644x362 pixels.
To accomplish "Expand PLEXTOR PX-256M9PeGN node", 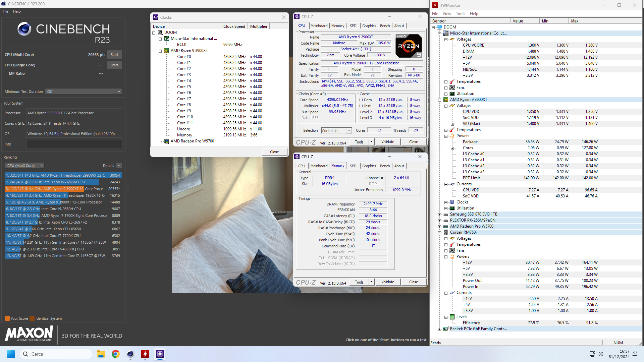I will coord(439,220).
